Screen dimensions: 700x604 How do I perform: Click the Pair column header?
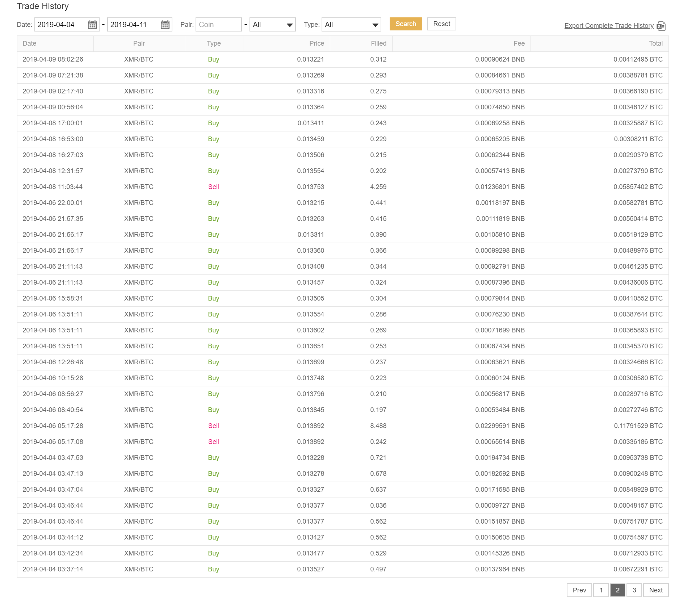pos(139,43)
